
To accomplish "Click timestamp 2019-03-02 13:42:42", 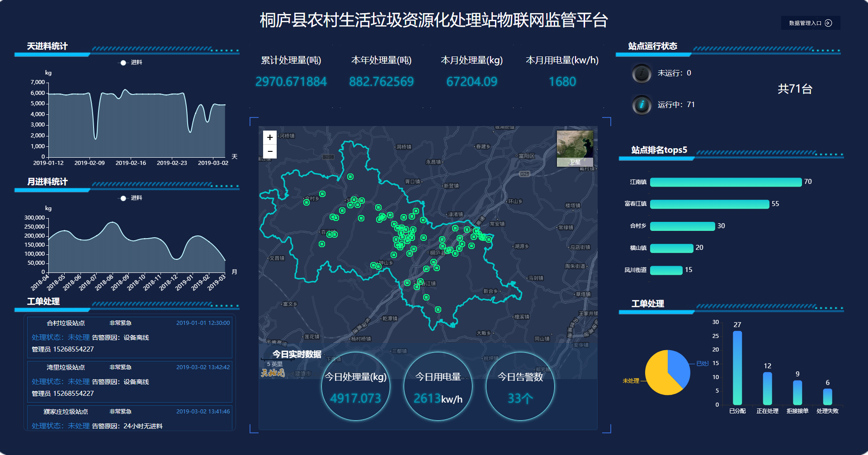I will (x=203, y=367).
